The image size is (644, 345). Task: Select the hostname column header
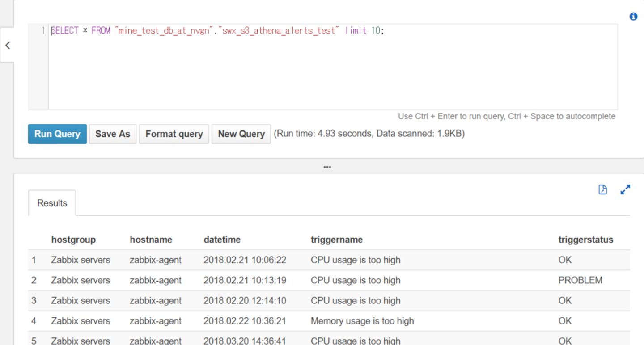[151, 240]
